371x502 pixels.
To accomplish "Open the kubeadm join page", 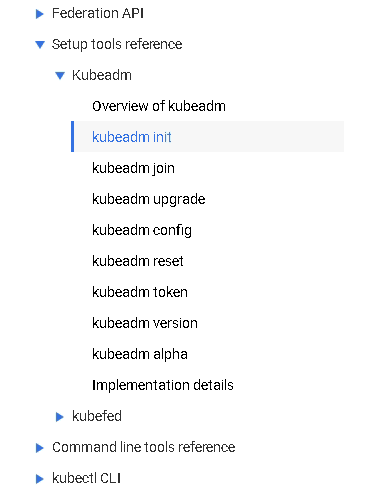I will pos(133,168).
